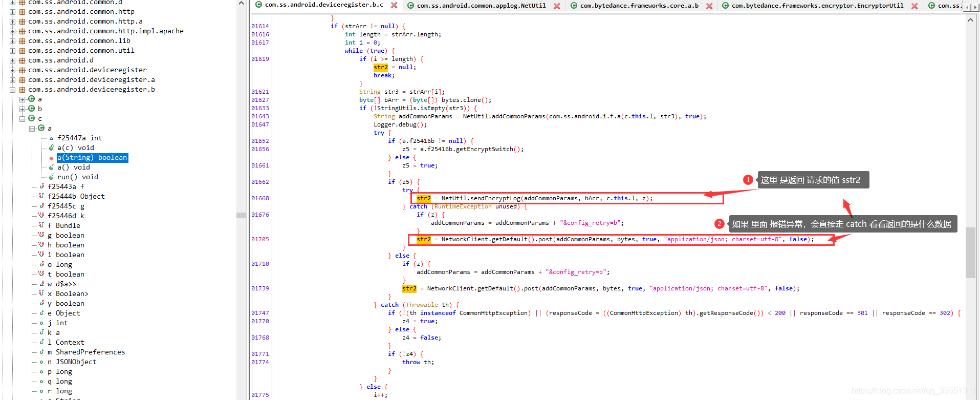The image size is (980, 400).
Task: Expand com.ss.android.common.util package
Action: pos(12,51)
